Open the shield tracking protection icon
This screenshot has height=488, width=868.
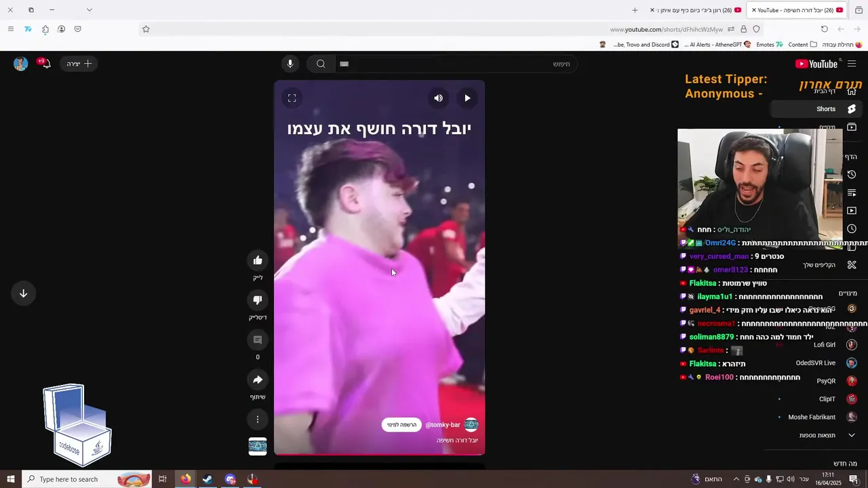(756, 29)
